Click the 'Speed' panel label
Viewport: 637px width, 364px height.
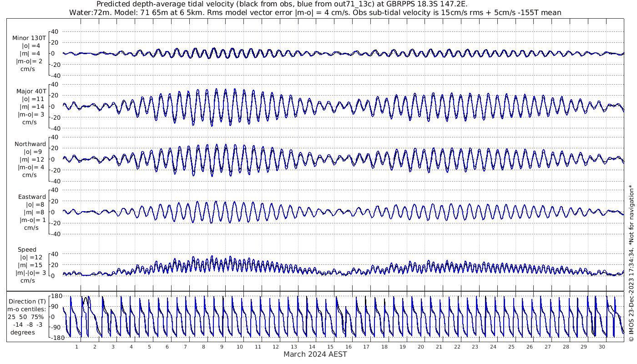click(27, 249)
